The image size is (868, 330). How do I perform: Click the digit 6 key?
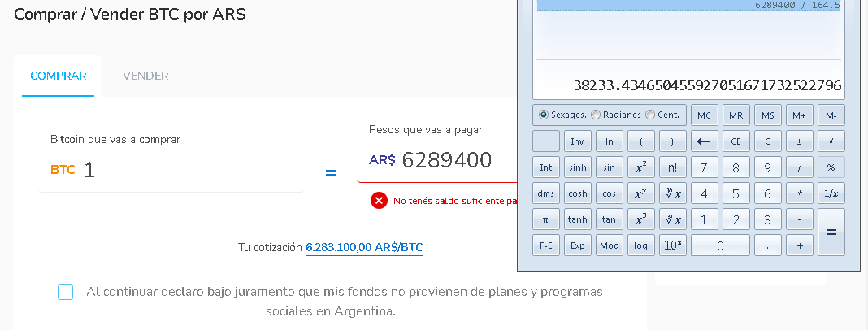[x=768, y=193]
